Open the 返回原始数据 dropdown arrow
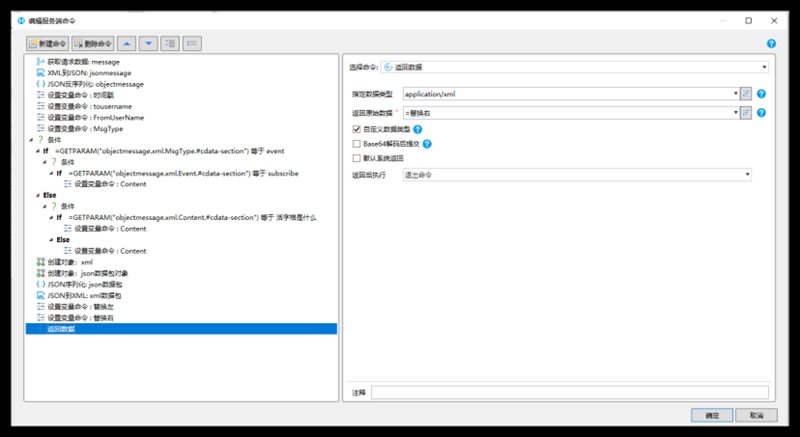The image size is (800, 437). tap(736, 113)
